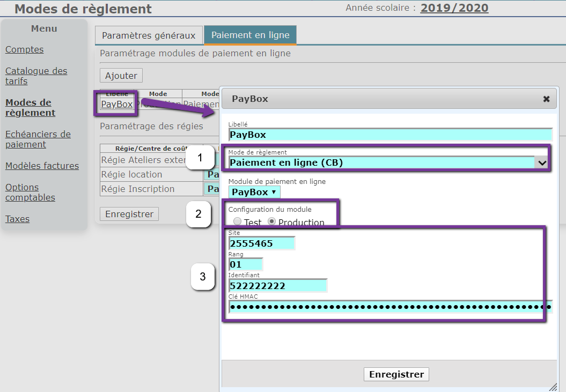Open the PayBox module link in table
566x392 pixels.
[117, 105]
